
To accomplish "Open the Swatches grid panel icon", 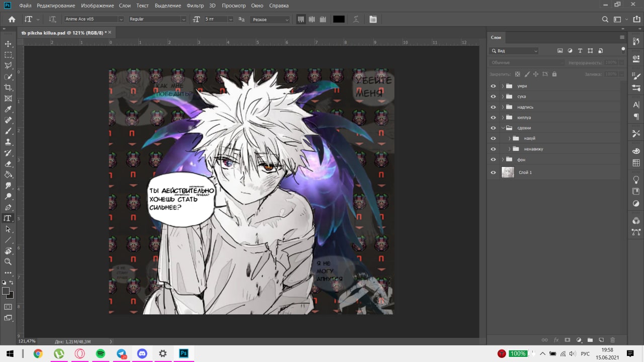I will [x=636, y=162].
